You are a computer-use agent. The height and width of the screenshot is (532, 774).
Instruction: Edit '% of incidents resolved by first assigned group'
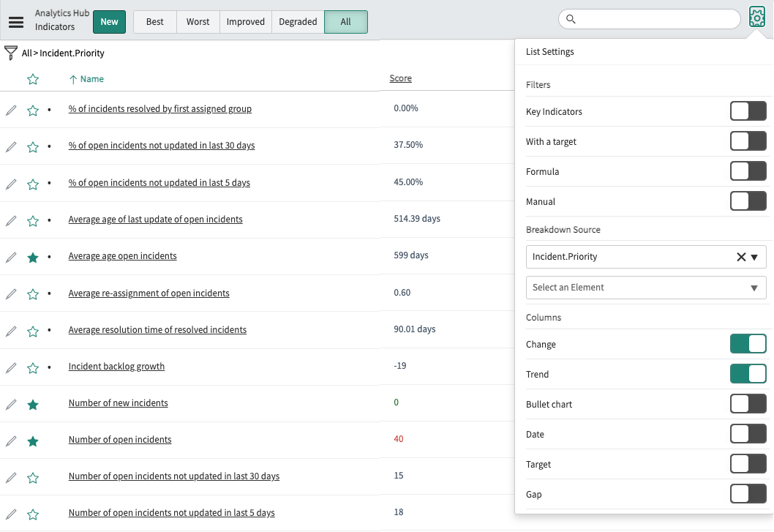pos(11,110)
